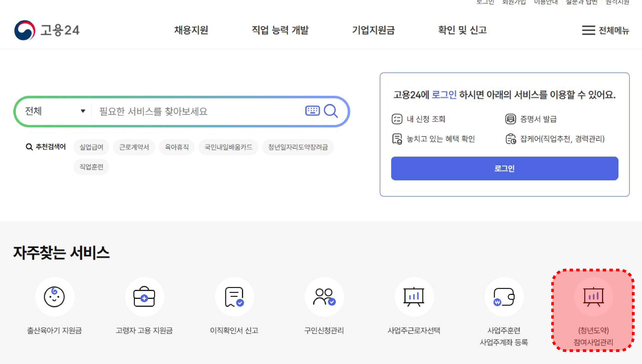Open the 직업 능력 개발 menu
Image resolution: width=642 pixels, height=364 pixels.
coord(280,30)
